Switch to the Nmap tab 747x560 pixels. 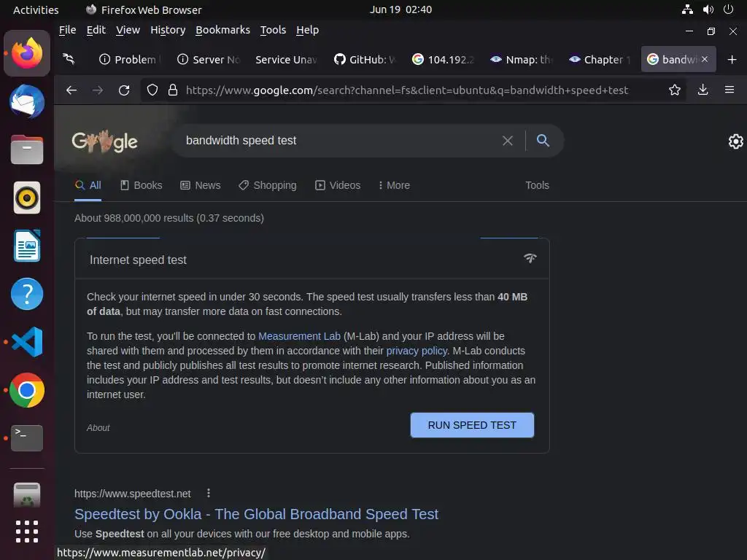521,60
